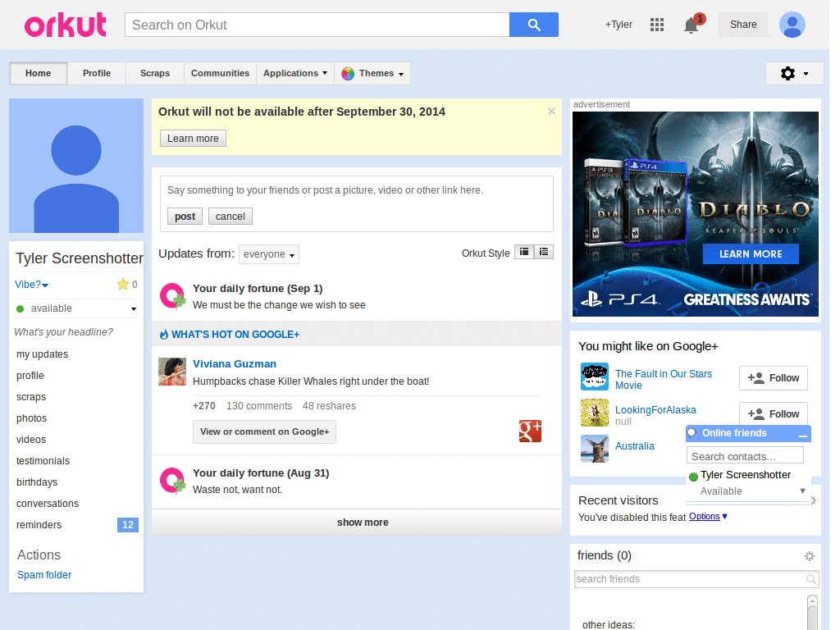Click the Search on Orkut field

[317, 25]
